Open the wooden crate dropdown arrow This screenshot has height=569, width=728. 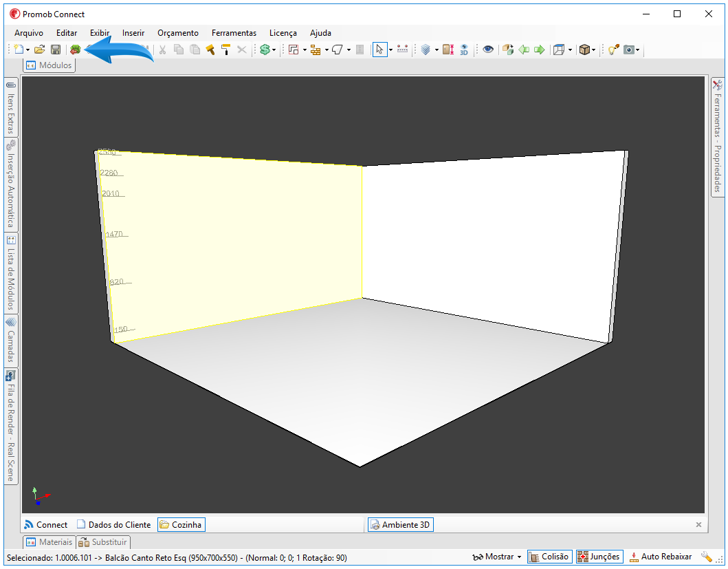[x=593, y=50]
